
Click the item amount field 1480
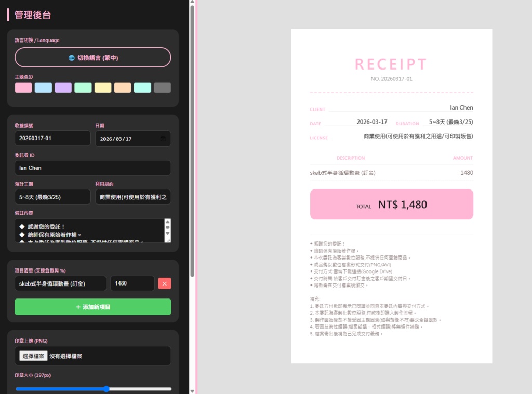pos(132,283)
